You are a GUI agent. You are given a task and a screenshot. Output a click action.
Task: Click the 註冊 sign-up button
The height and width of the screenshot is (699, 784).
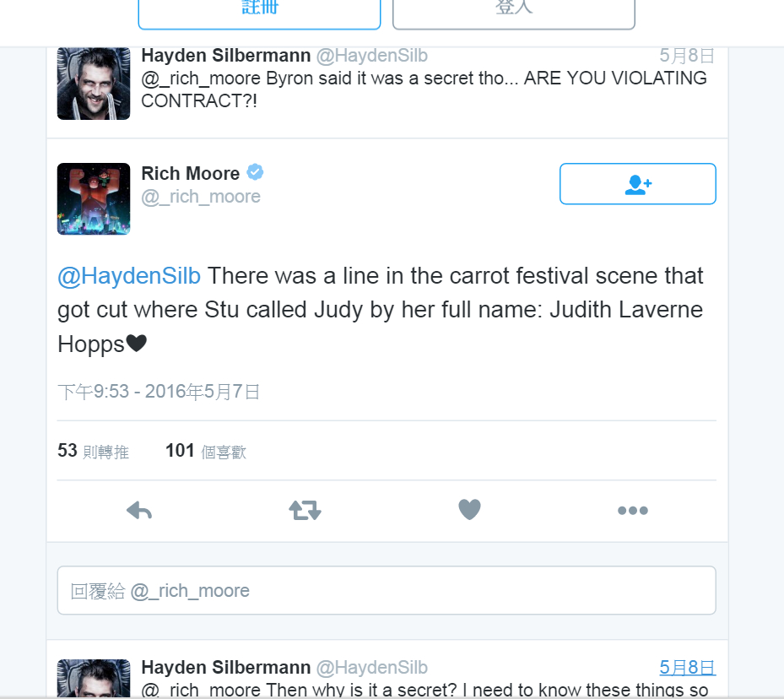pyautogui.click(x=259, y=14)
